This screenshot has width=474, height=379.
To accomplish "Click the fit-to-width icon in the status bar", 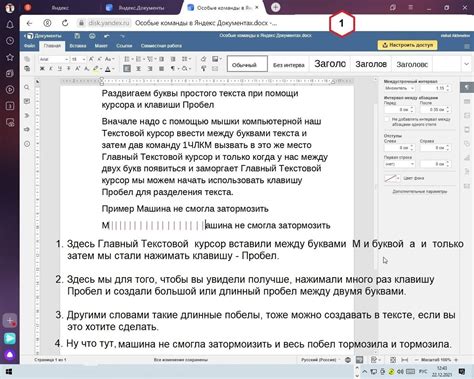I will pyautogui.click(x=404, y=360).
